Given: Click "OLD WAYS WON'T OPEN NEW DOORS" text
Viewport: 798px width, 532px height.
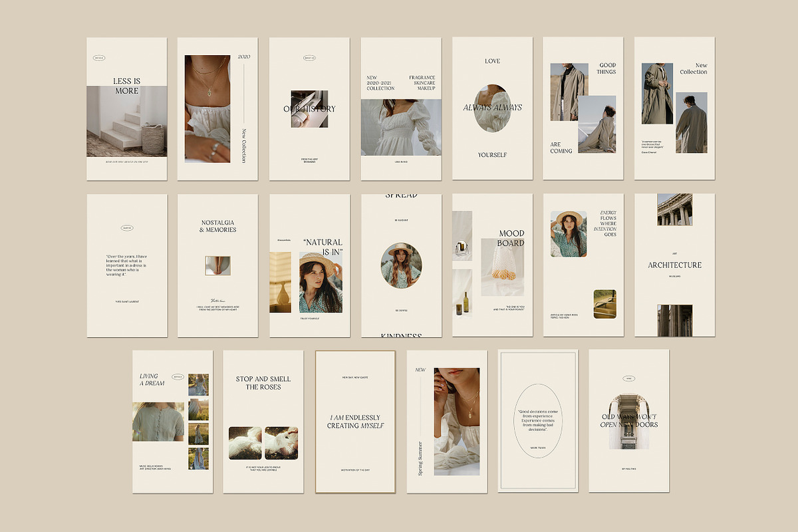Looking at the screenshot, I should [x=629, y=420].
